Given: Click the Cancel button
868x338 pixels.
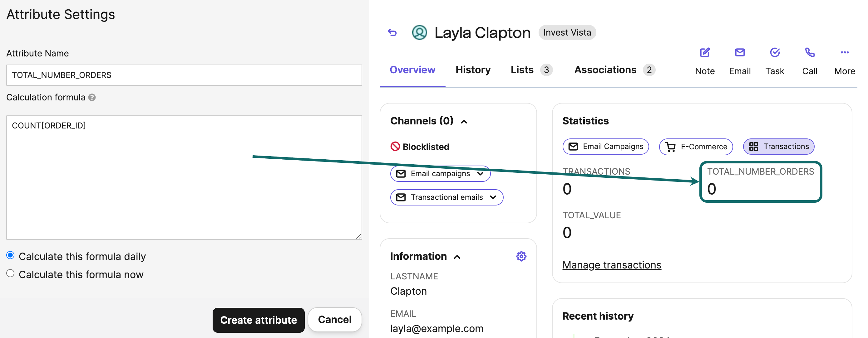Looking at the screenshot, I should pos(335,320).
